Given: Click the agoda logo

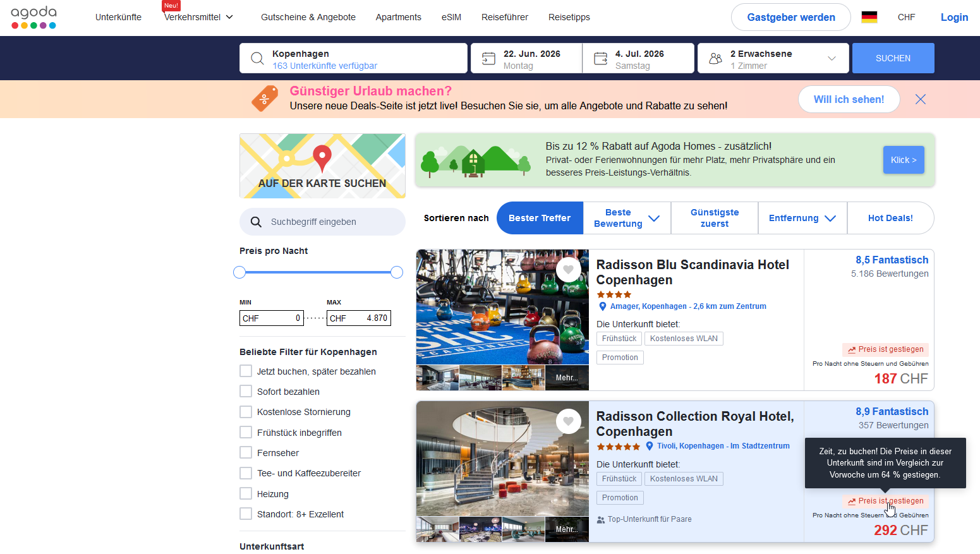Looking at the screenshot, I should (34, 17).
